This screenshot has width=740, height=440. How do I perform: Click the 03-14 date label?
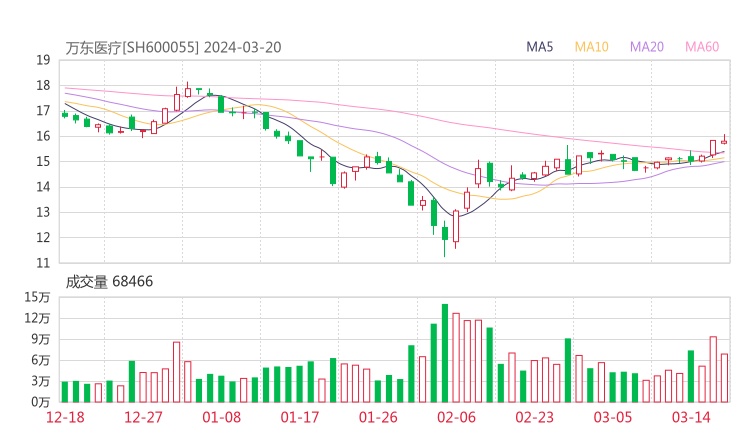pos(691,417)
